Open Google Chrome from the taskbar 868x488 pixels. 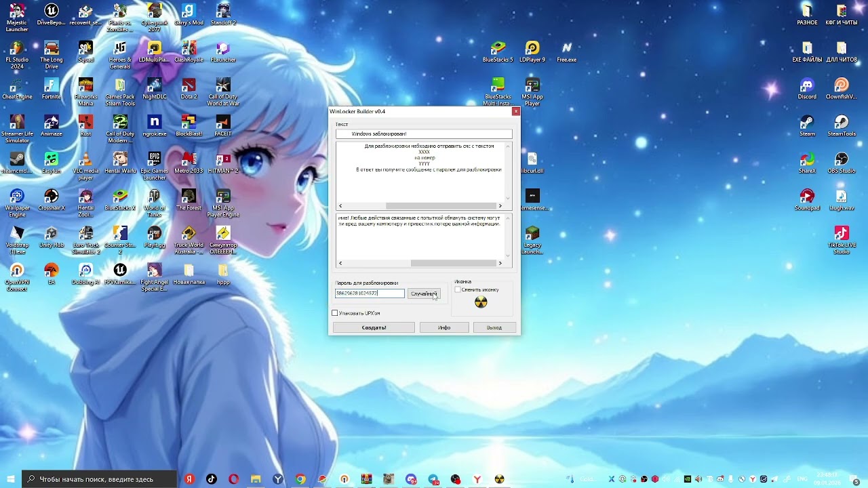[300, 479]
